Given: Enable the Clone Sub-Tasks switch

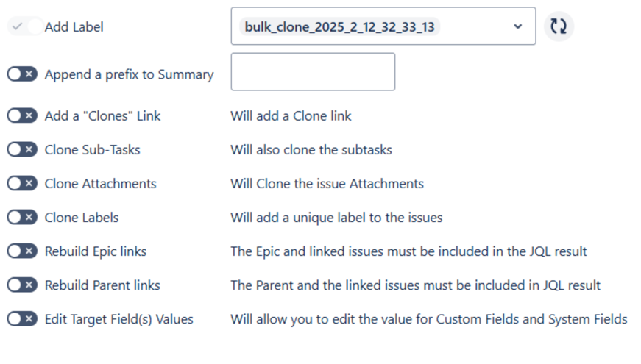Looking at the screenshot, I should [x=21, y=149].
